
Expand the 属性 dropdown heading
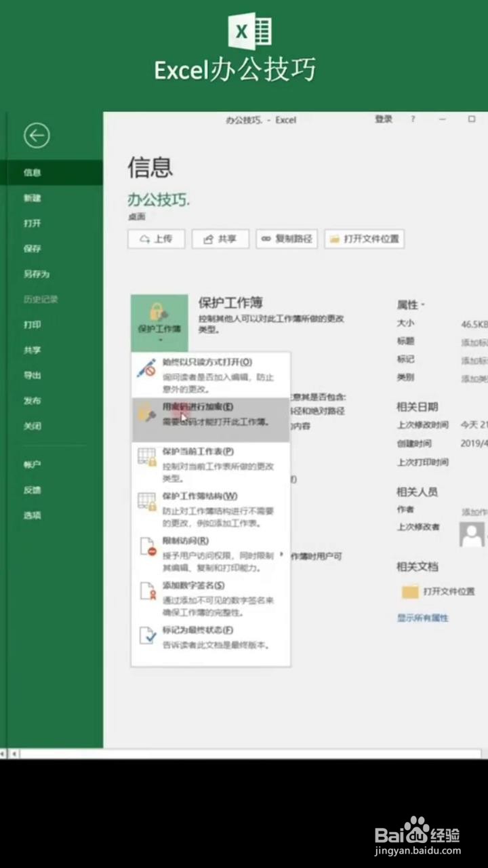411,305
